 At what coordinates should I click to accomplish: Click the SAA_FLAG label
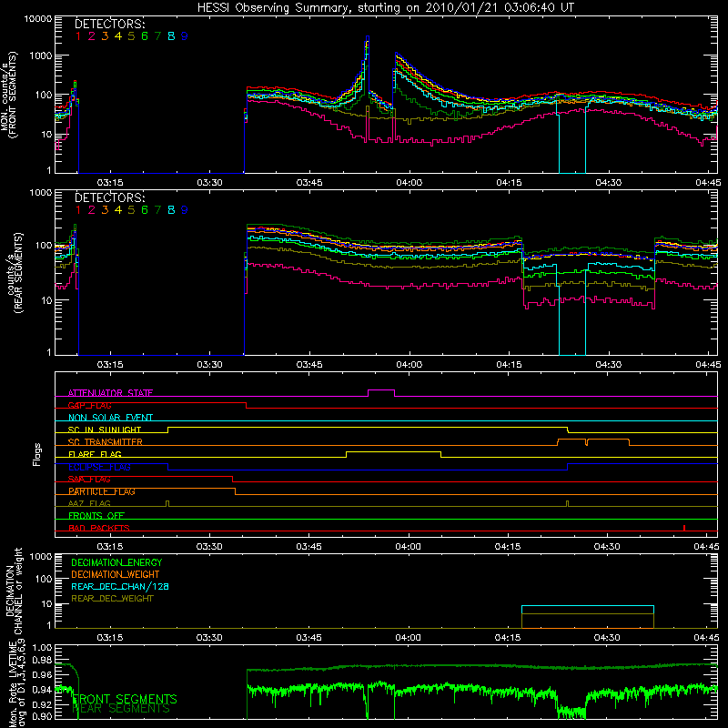point(89,480)
